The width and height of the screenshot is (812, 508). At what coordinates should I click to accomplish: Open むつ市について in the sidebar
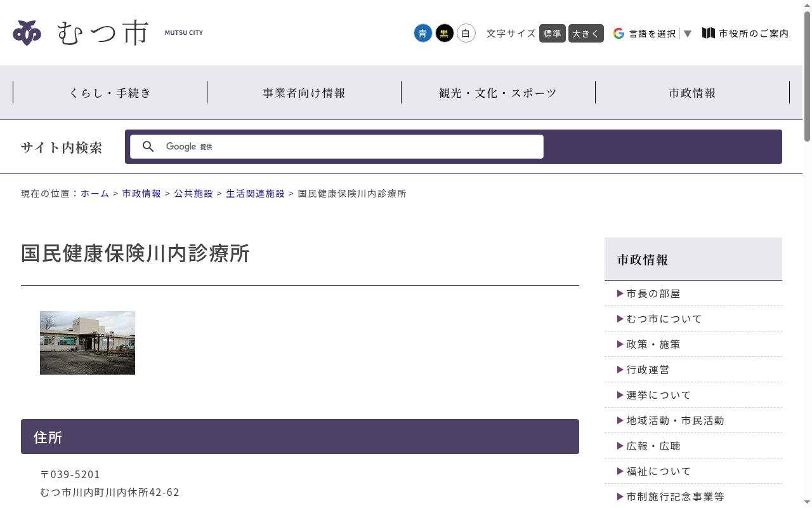coord(664,319)
